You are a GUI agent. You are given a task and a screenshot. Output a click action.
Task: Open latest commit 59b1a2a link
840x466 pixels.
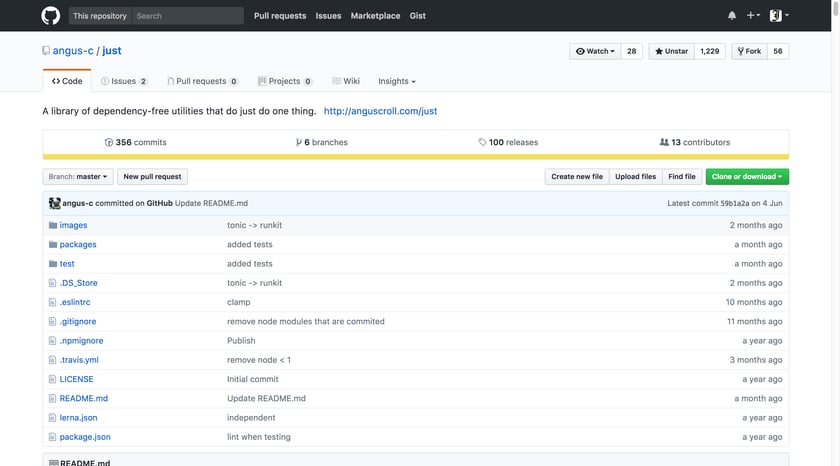click(x=734, y=204)
